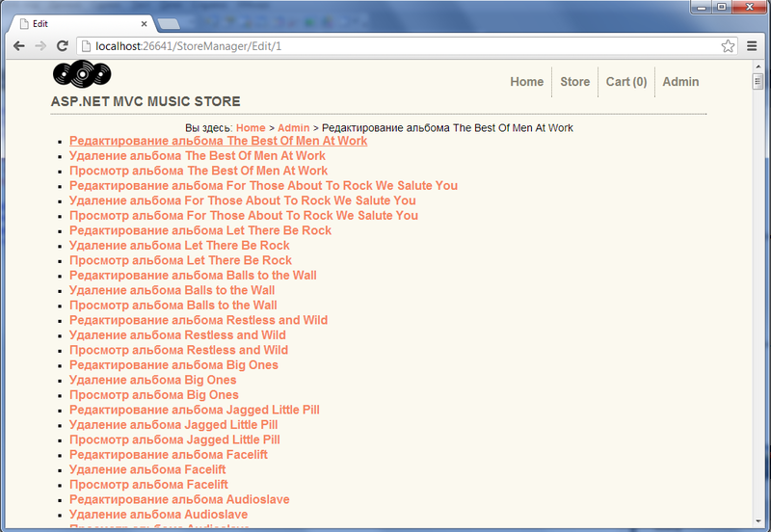Screen dimensions: 771x532
Task: Open Удаление альбома Audioslave
Action: point(158,515)
